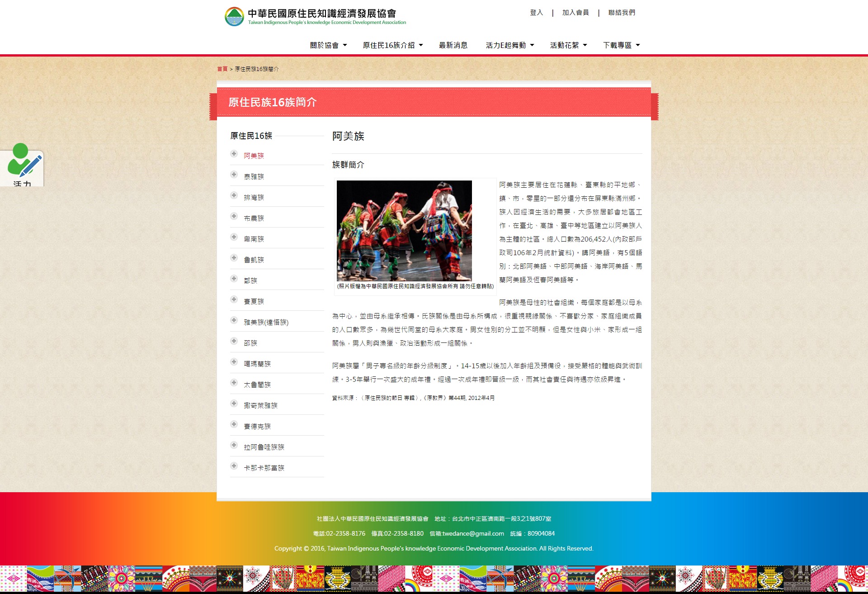
Task: Click plus icon beside 賽德克族
Action: (x=234, y=424)
